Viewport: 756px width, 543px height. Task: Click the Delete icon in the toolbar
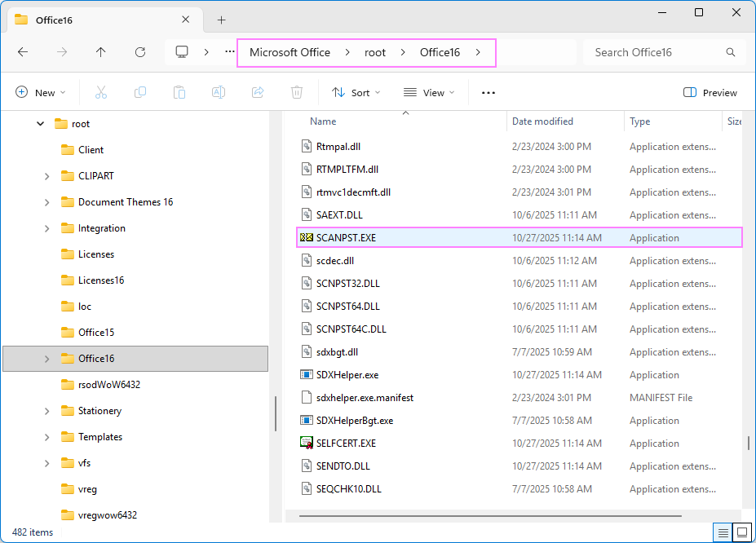(x=296, y=91)
